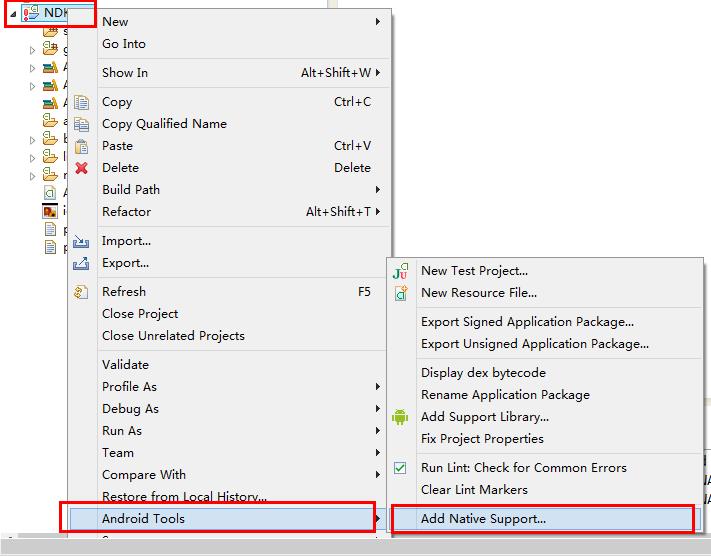
Task: Select Run Lint: Check for Common Errors
Action: (x=545, y=468)
